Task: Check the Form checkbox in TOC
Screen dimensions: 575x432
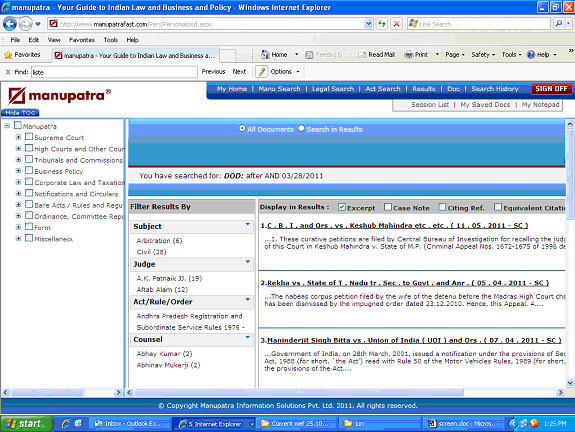Action: point(29,227)
